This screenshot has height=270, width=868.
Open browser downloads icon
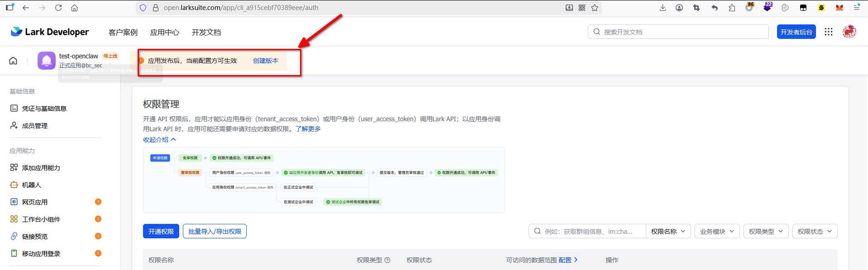click(663, 8)
